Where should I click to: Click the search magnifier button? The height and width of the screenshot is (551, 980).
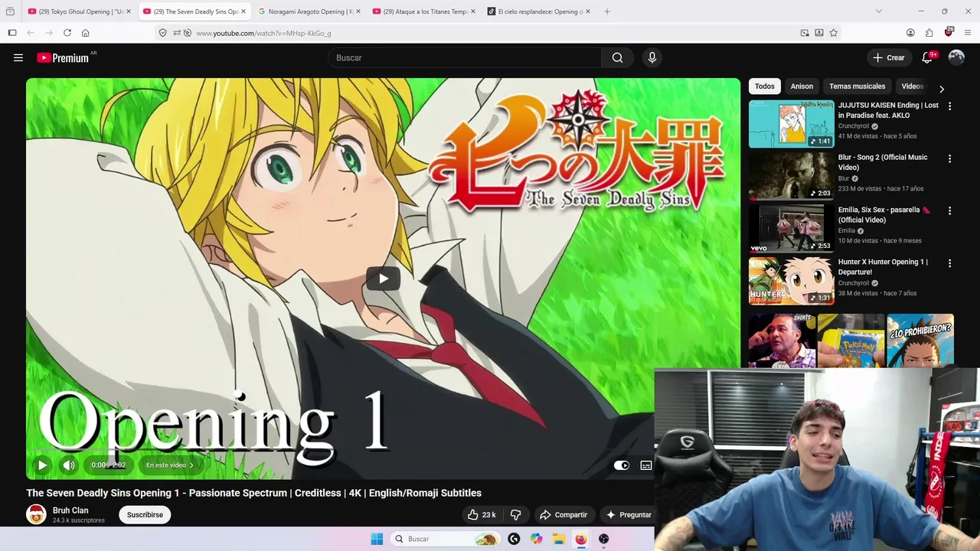point(617,57)
